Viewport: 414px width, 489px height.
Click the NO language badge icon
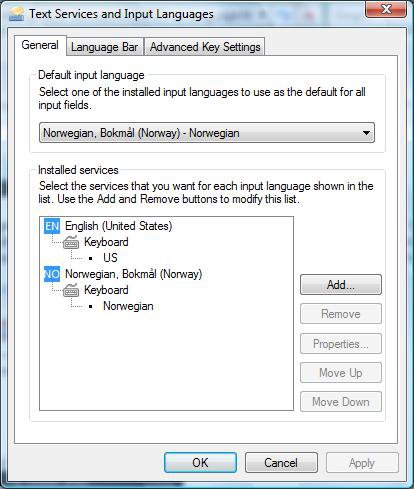[52, 274]
